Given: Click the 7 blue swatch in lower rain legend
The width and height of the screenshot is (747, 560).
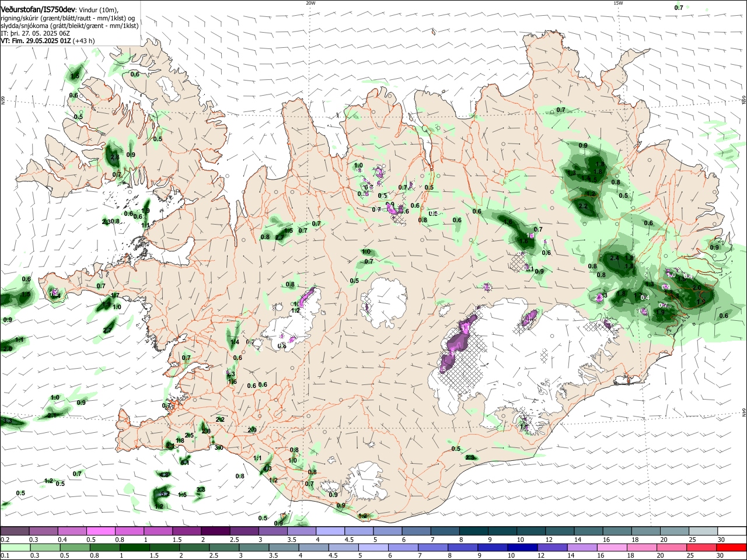Looking at the screenshot, I should point(434,547).
